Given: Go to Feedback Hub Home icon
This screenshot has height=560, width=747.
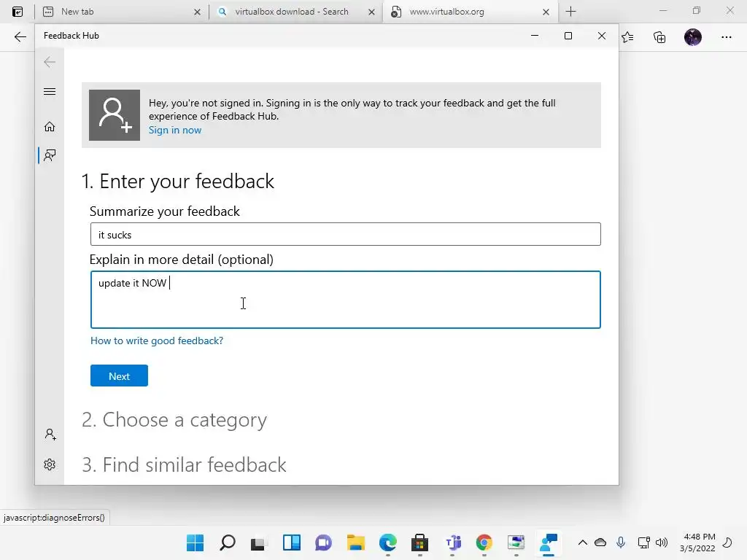Looking at the screenshot, I should (50, 127).
